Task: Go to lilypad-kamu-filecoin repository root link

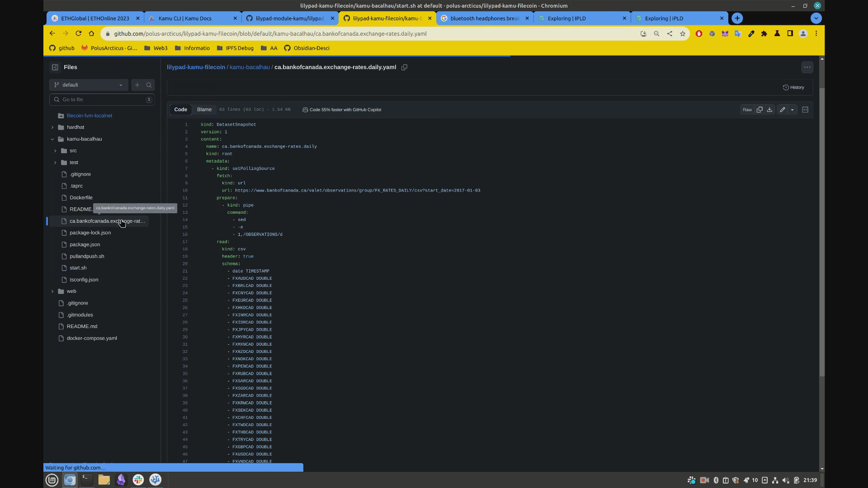Action: click(x=196, y=67)
